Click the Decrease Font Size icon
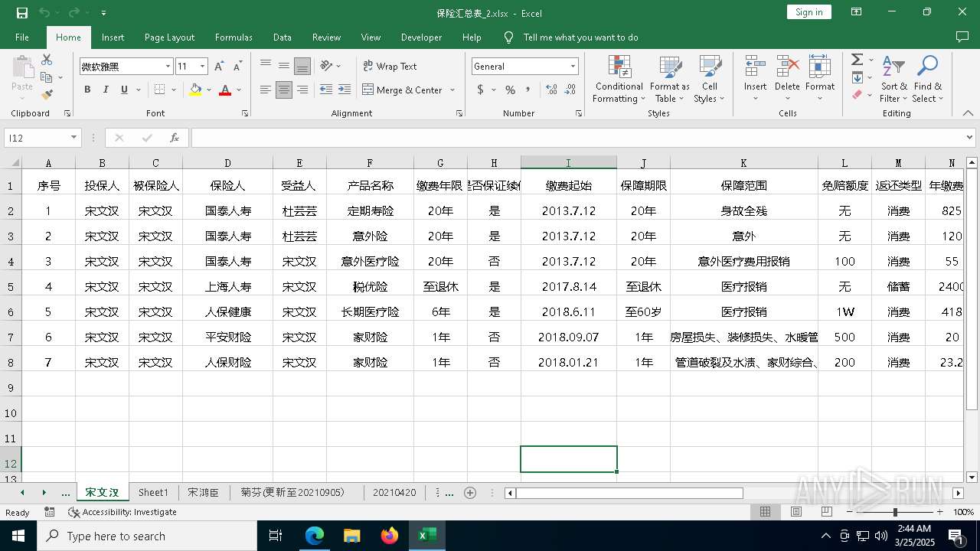 (x=237, y=67)
